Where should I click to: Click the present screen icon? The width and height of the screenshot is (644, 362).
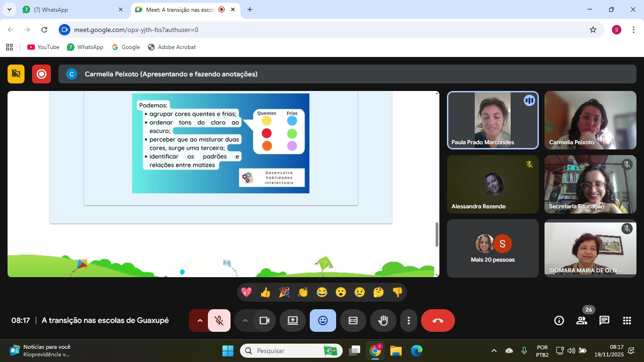coord(292,321)
